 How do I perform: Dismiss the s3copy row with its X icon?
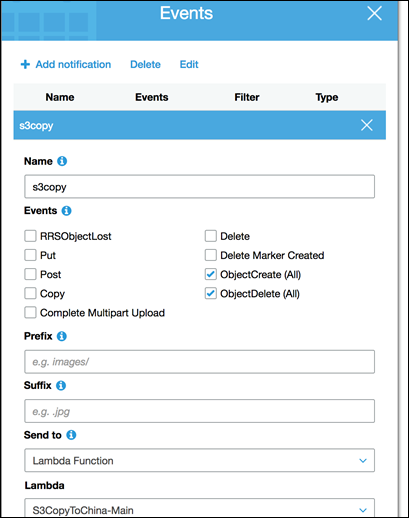click(x=367, y=125)
